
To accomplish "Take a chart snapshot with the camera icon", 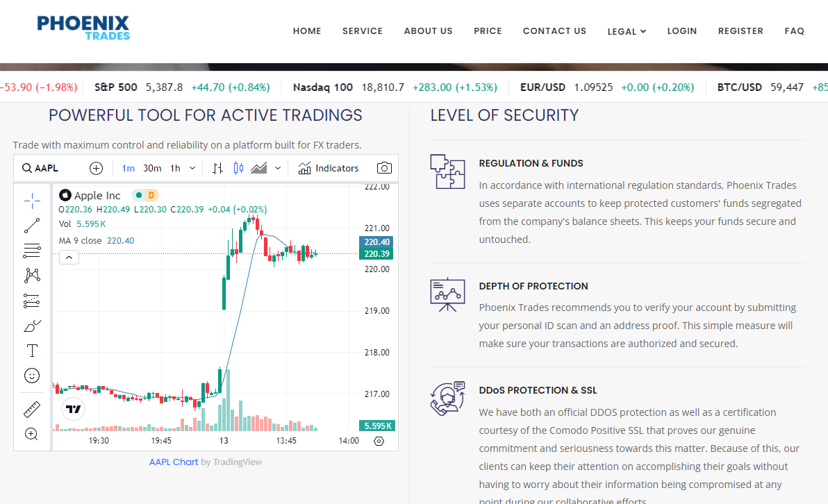I will tap(384, 169).
